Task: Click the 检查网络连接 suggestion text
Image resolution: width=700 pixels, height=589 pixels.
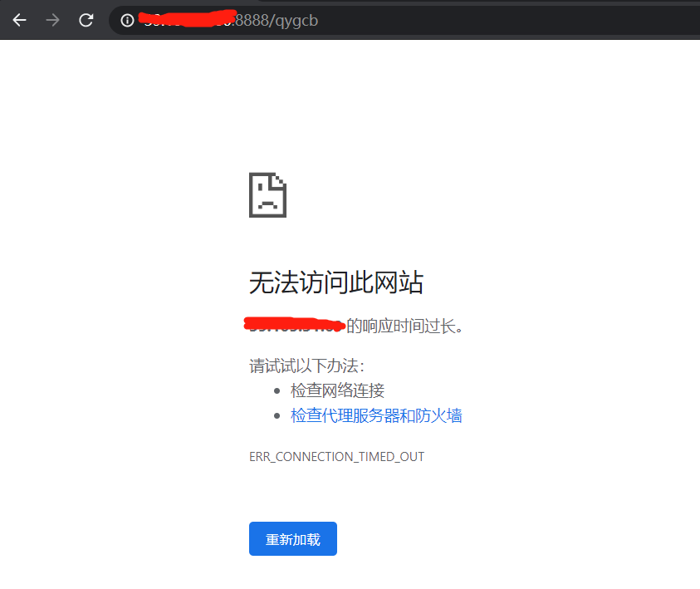Action: coord(337,390)
